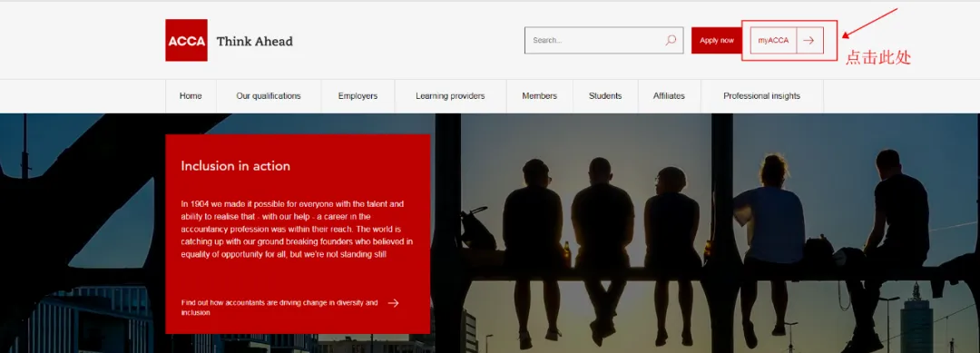Click the Think Ahead tagline
980x353 pixels.
pyautogui.click(x=254, y=41)
